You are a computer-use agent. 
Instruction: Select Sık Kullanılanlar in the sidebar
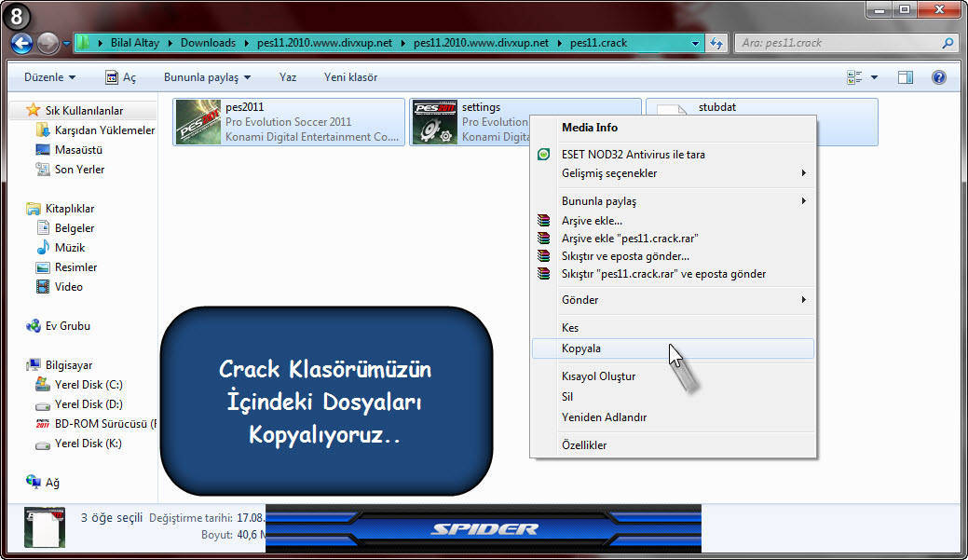(x=84, y=111)
